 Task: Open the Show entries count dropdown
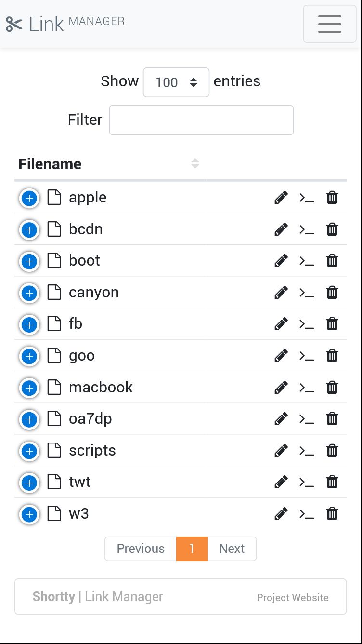[x=176, y=82]
